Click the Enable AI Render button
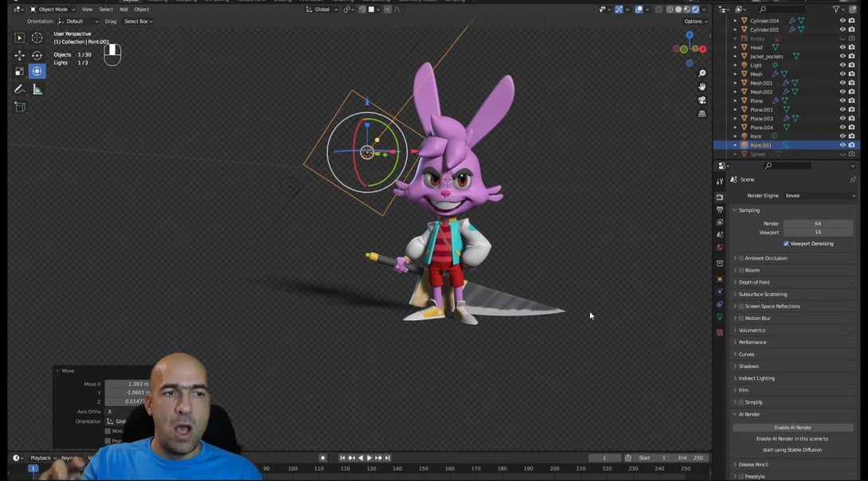Viewport: 868px width, 481px height. click(792, 428)
